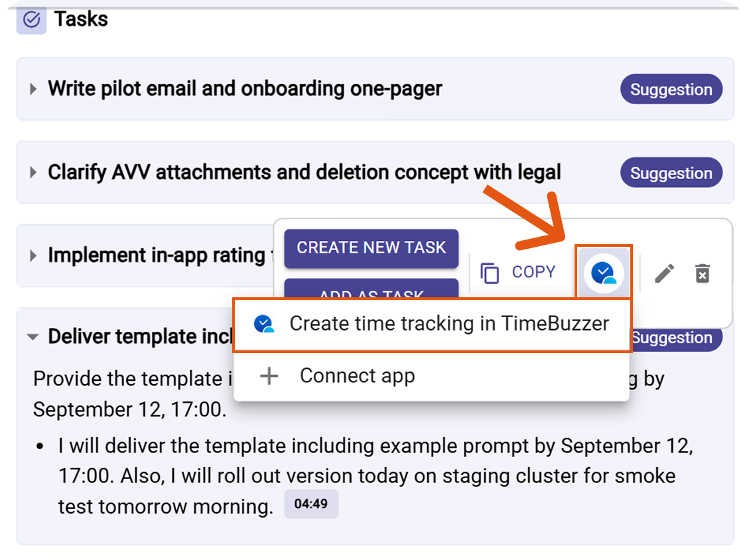The height and width of the screenshot is (560, 747).
Task: Jump to the 04:49 timestamp
Action: coord(311,504)
